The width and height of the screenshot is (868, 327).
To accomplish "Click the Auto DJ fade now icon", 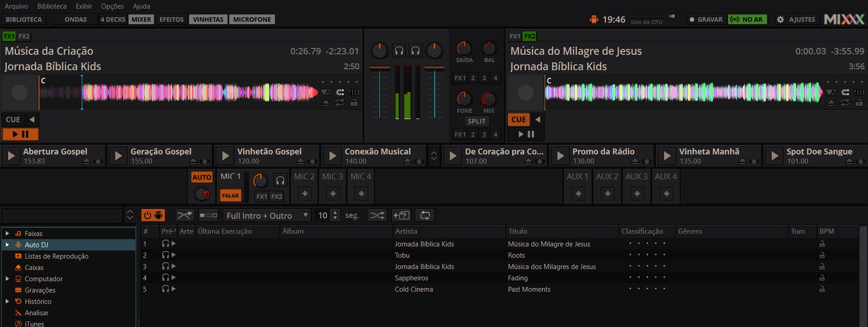I will pos(184,215).
